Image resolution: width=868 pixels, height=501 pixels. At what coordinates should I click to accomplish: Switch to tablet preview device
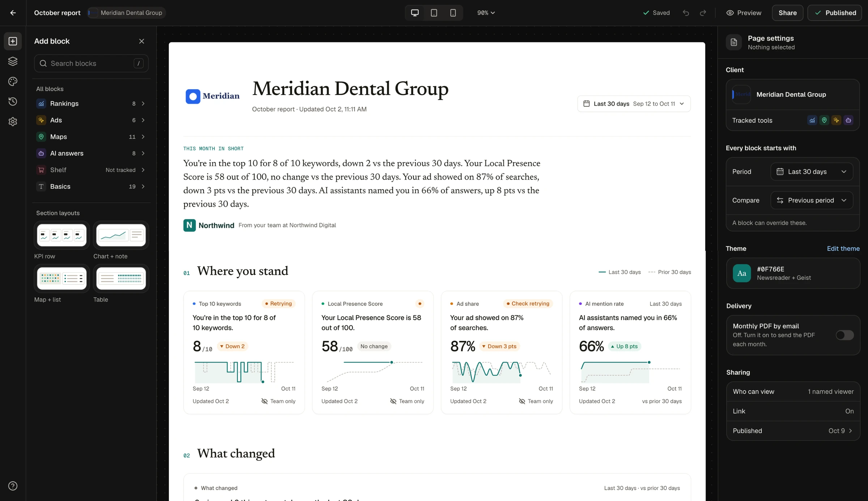[x=434, y=13]
